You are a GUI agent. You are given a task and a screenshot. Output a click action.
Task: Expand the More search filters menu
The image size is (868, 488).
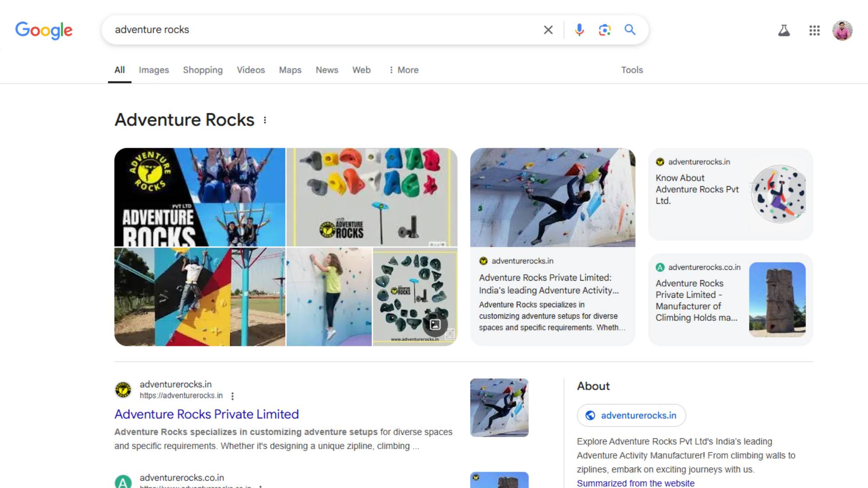[404, 70]
